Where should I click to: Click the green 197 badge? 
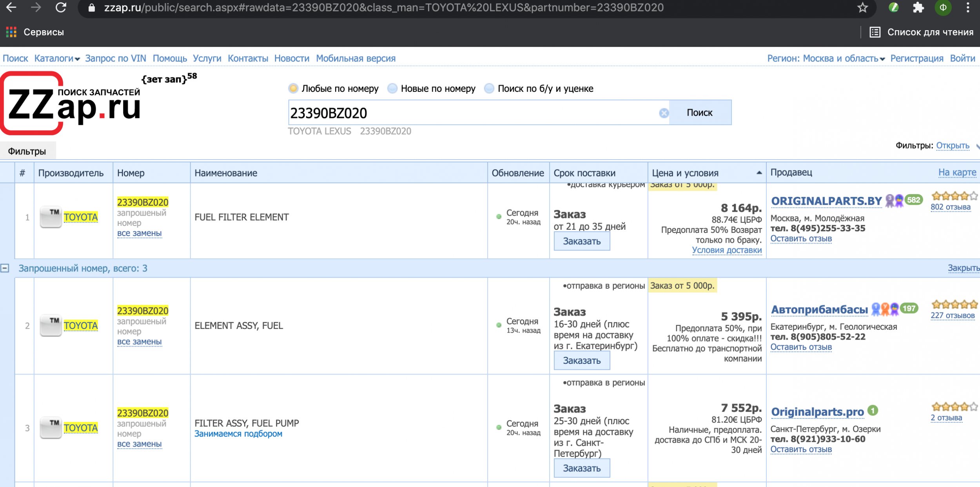[x=909, y=309]
